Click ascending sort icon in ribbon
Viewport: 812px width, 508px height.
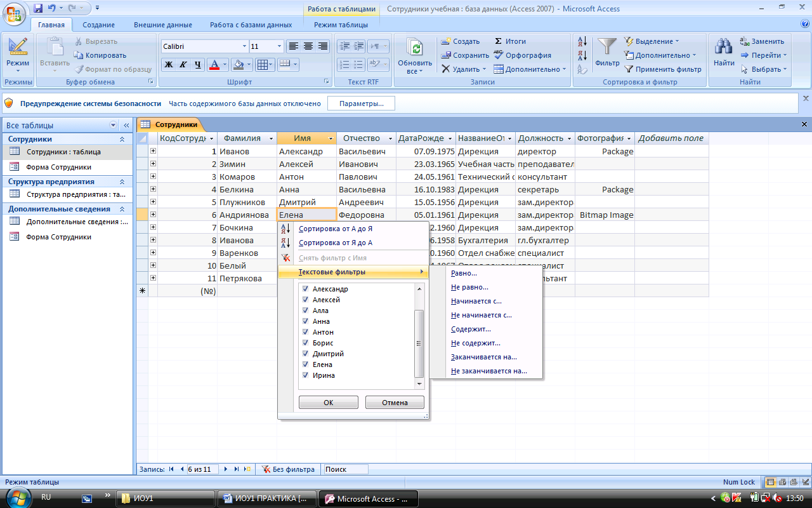[x=582, y=41]
